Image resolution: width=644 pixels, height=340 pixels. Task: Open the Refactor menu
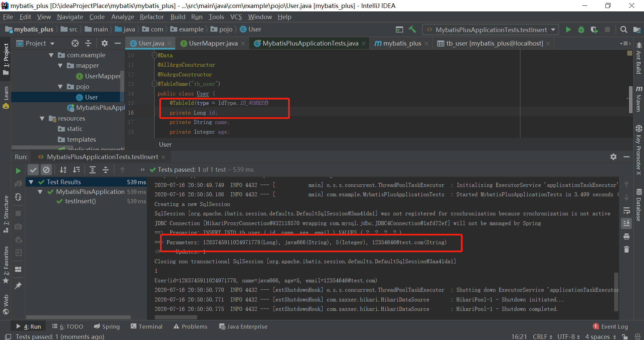pyautogui.click(x=152, y=17)
